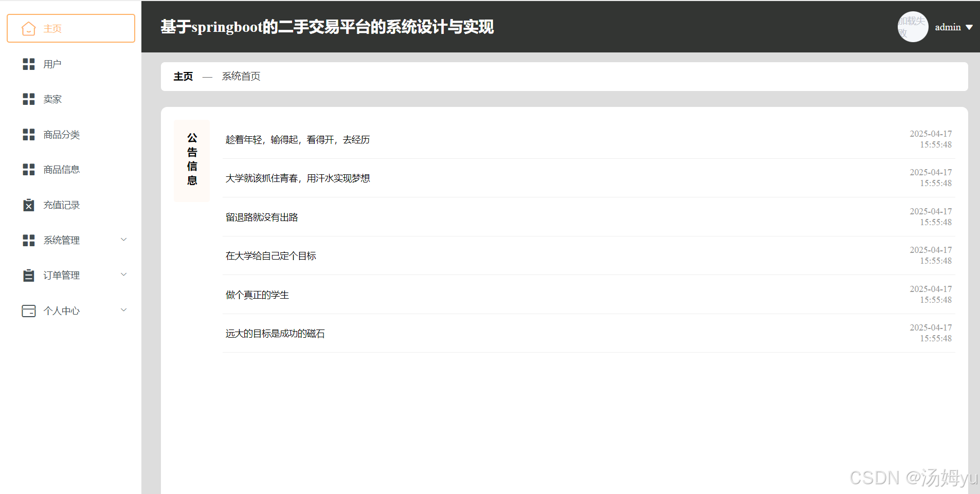The image size is (980, 494).
Task: Select the 主页 menu item
Action: (71, 28)
